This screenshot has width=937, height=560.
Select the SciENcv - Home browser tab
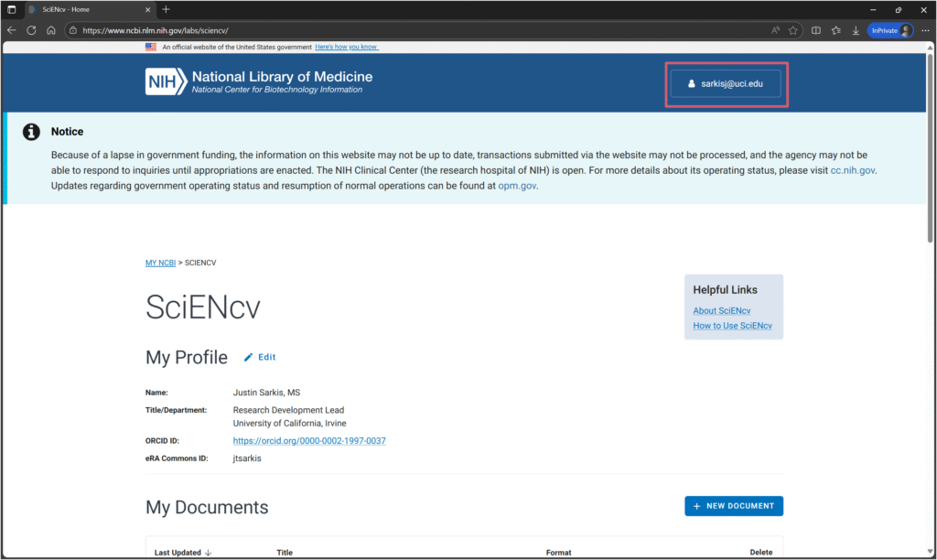87,9
